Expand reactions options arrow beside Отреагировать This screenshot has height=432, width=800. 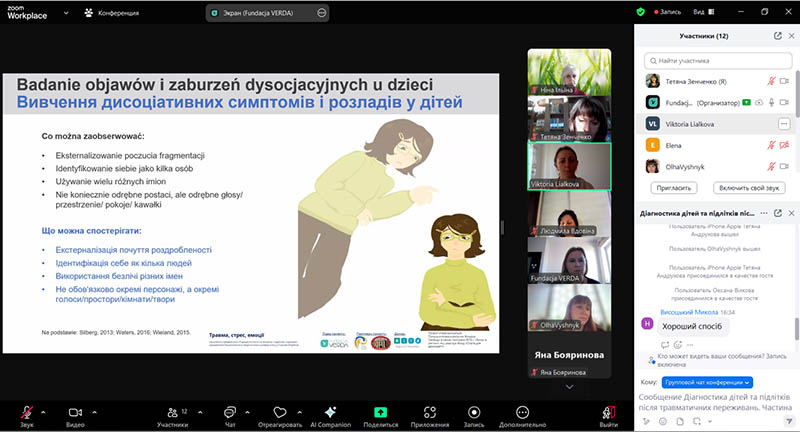coord(299,412)
